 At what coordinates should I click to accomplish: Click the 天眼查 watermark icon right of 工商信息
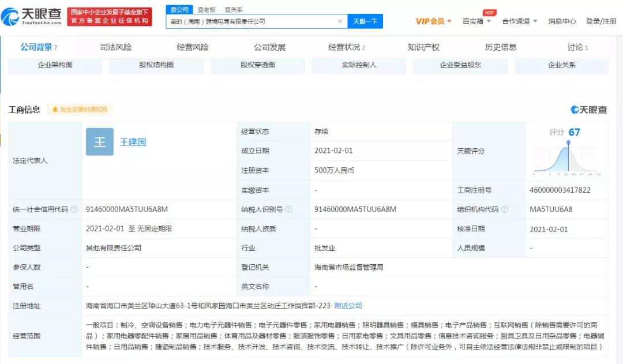click(x=574, y=110)
